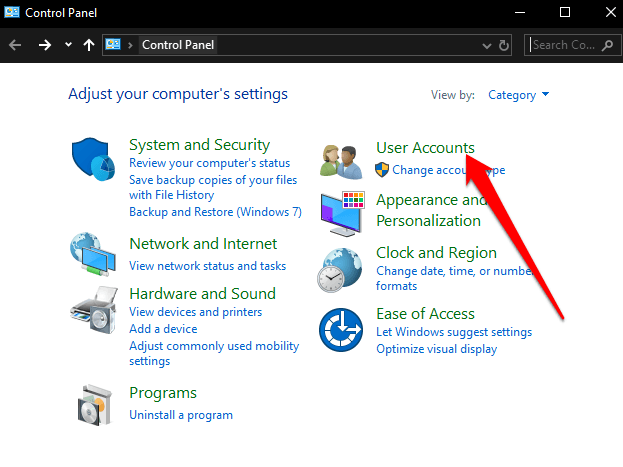This screenshot has width=623, height=467.
Task: Expand the address bar history dropdown
Action: coord(485,45)
